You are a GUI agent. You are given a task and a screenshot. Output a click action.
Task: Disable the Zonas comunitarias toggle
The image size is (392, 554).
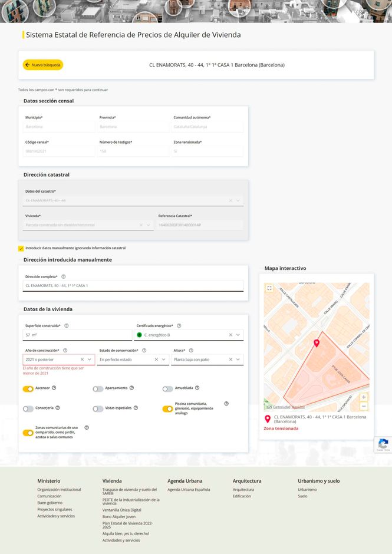(x=28, y=433)
